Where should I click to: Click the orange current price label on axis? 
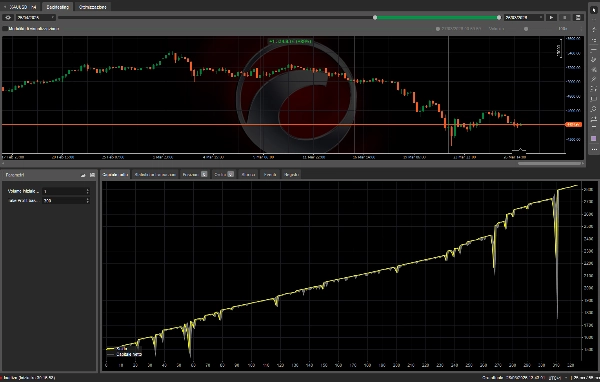(x=573, y=125)
